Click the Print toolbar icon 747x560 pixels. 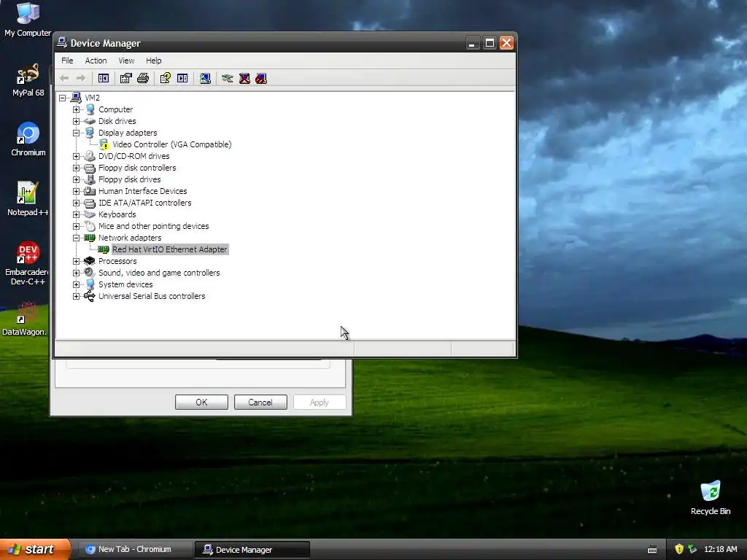(143, 78)
